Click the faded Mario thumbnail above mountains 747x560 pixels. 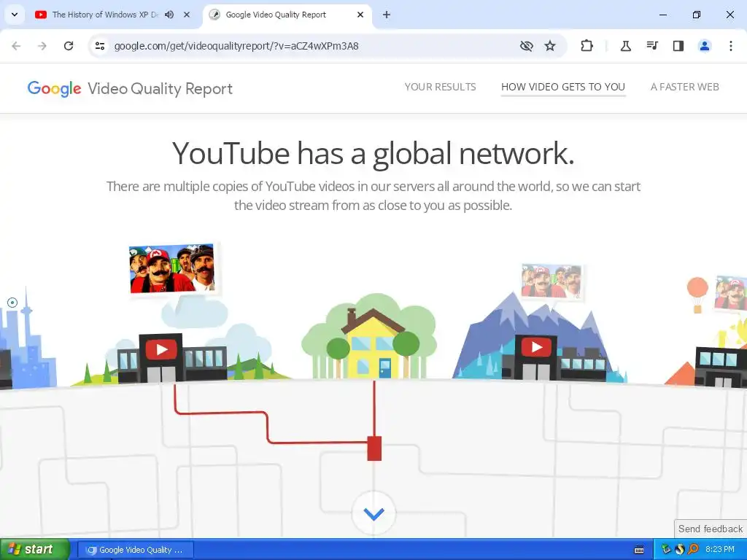pos(551,281)
